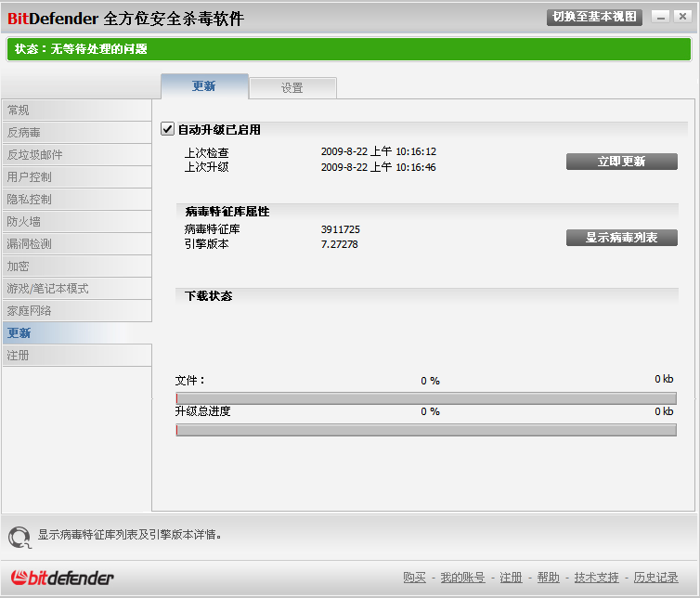Open the 我的账号 link in footer
The height and width of the screenshot is (598, 700).
click(x=462, y=578)
